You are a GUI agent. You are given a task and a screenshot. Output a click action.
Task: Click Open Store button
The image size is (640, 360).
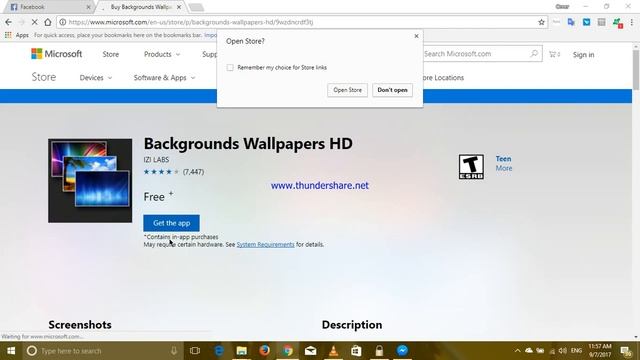[347, 90]
